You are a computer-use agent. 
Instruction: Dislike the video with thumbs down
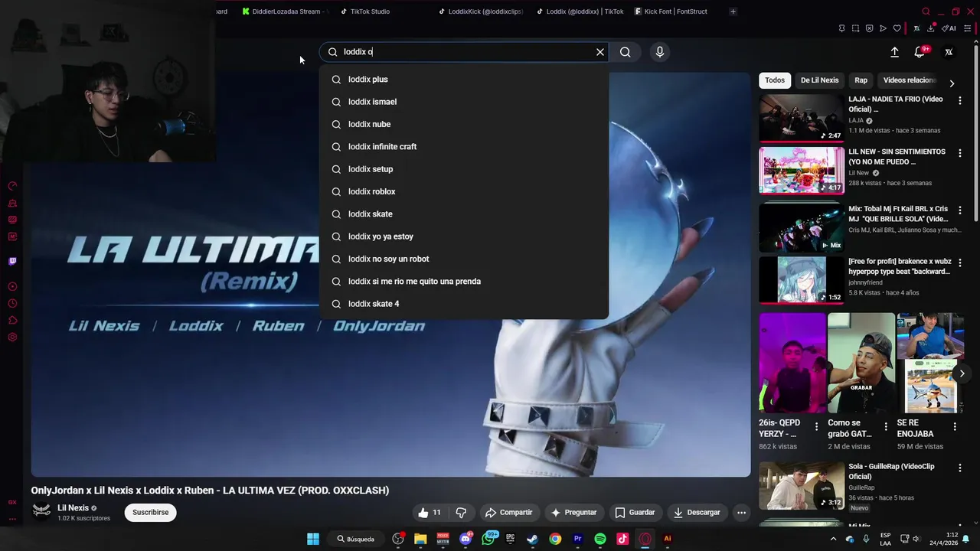(x=461, y=513)
